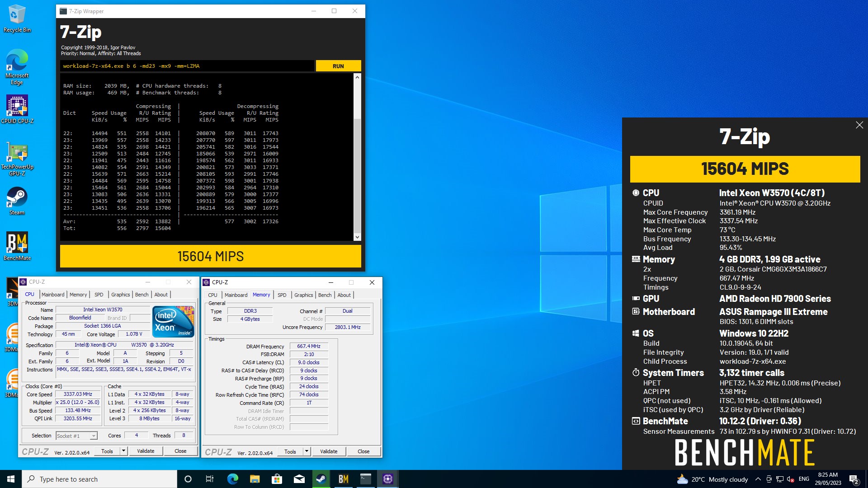The height and width of the screenshot is (488, 868).
Task: Click the Intel Xeon W3570 name field
Action: point(103,310)
